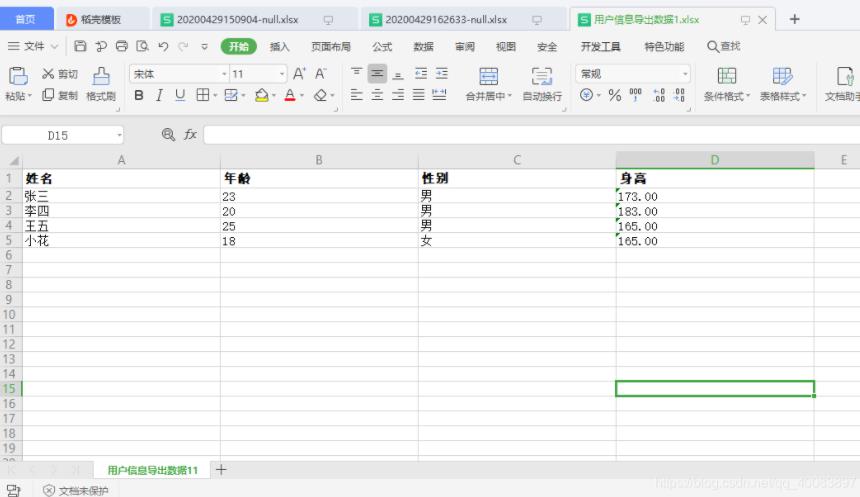Click the percent style icon
Screen dimensions: 860x497
615,96
